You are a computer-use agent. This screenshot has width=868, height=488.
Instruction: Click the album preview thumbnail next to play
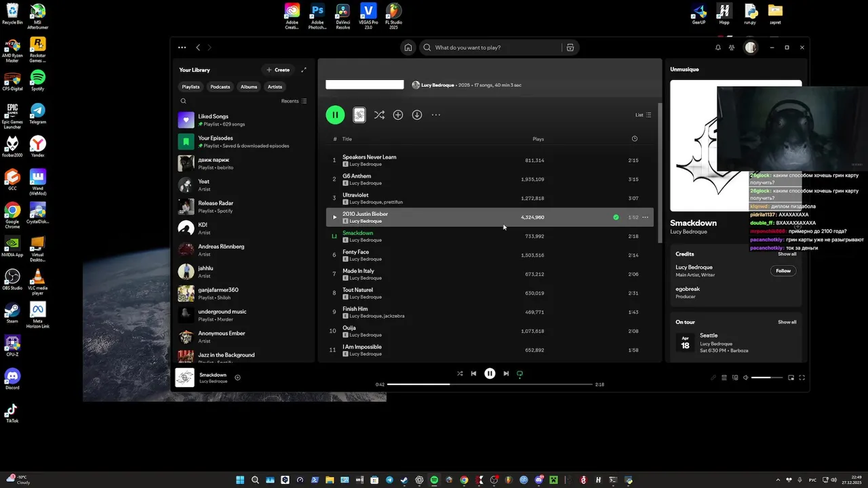click(x=359, y=115)
